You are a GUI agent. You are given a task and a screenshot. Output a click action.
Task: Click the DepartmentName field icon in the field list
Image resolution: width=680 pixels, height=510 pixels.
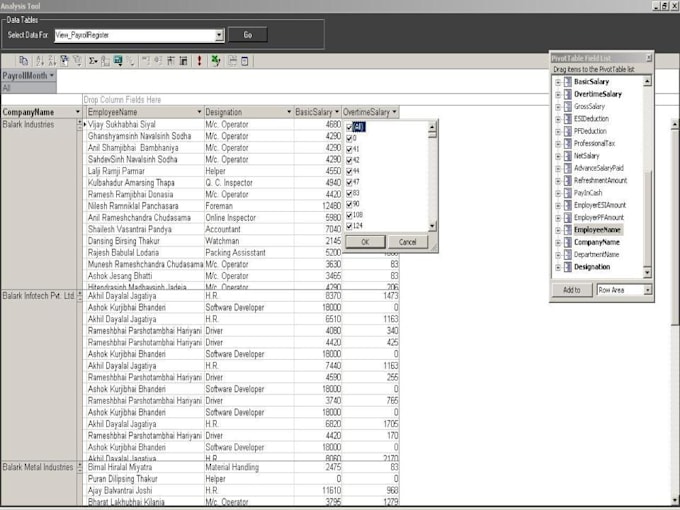coord(568,255)
